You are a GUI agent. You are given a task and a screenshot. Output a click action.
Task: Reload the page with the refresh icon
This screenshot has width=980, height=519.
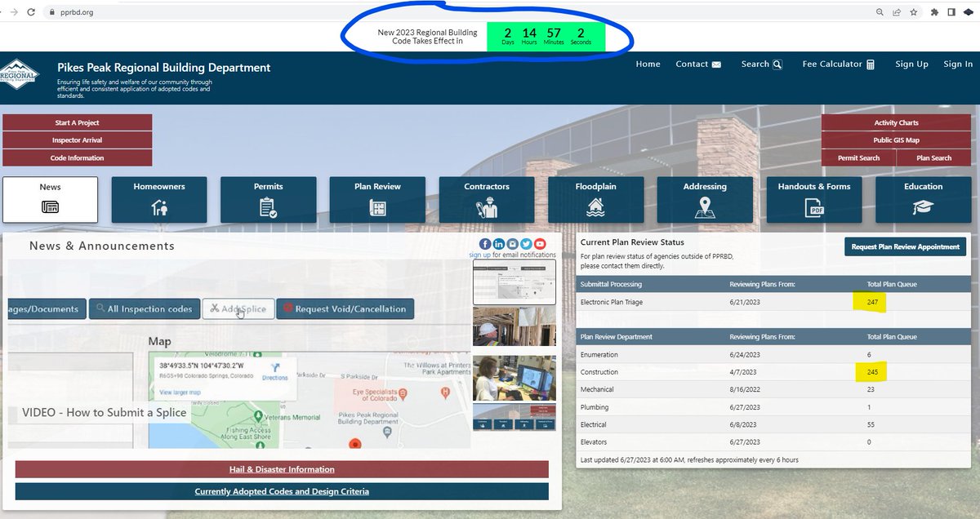[29, 12]
